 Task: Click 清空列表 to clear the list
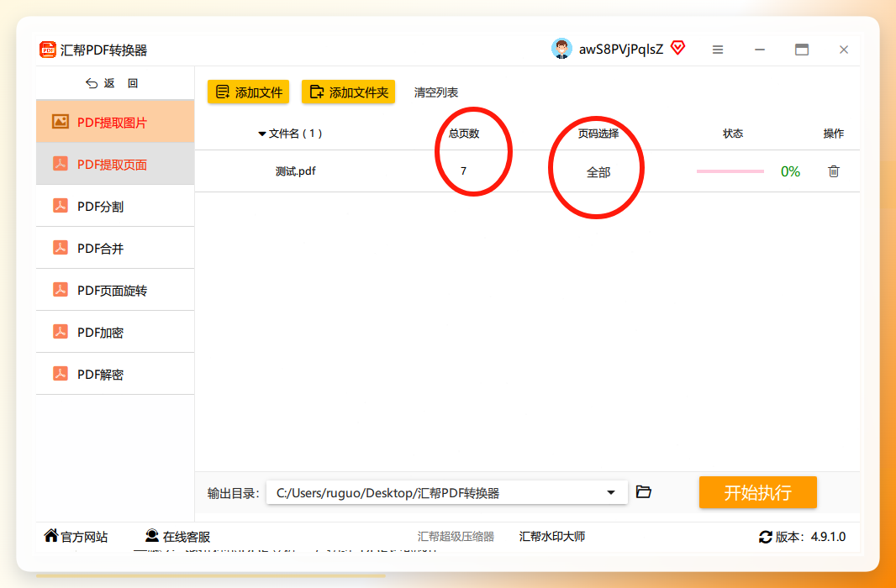click(436, 92)
